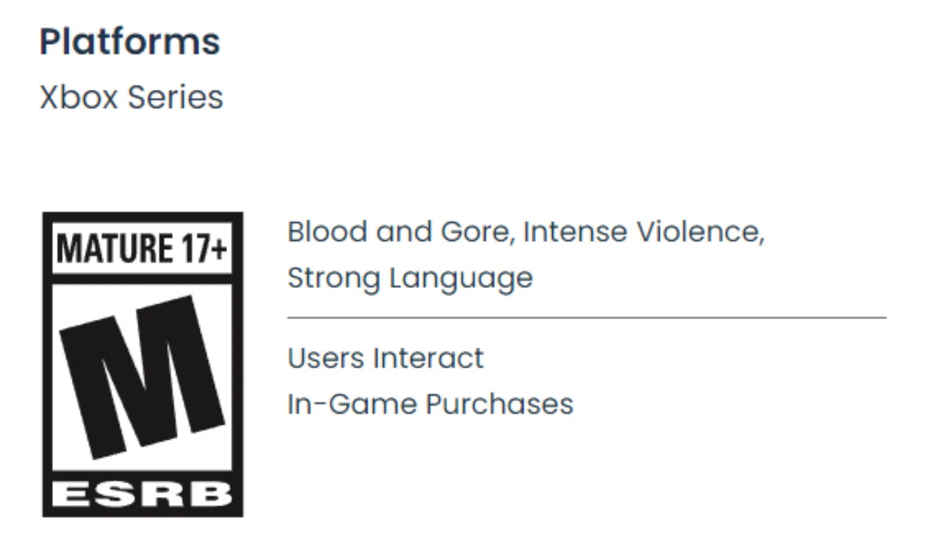Click the In-Game Purchases notice
Image resolution: width=936 pixels, height=560 pixels.
(430, 404)
